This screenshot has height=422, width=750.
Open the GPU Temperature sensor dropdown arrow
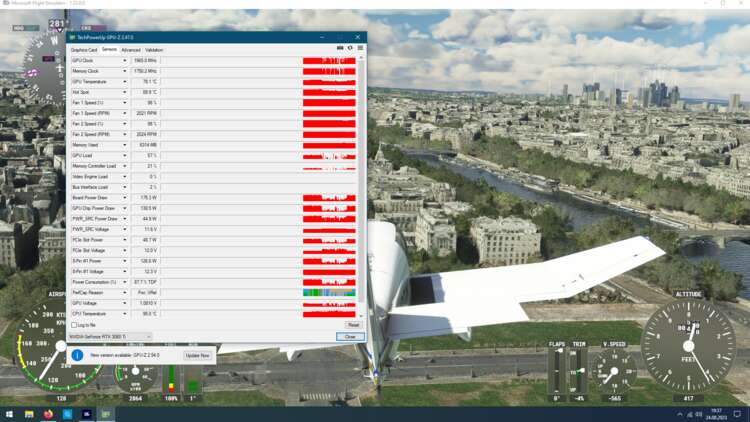125,82
